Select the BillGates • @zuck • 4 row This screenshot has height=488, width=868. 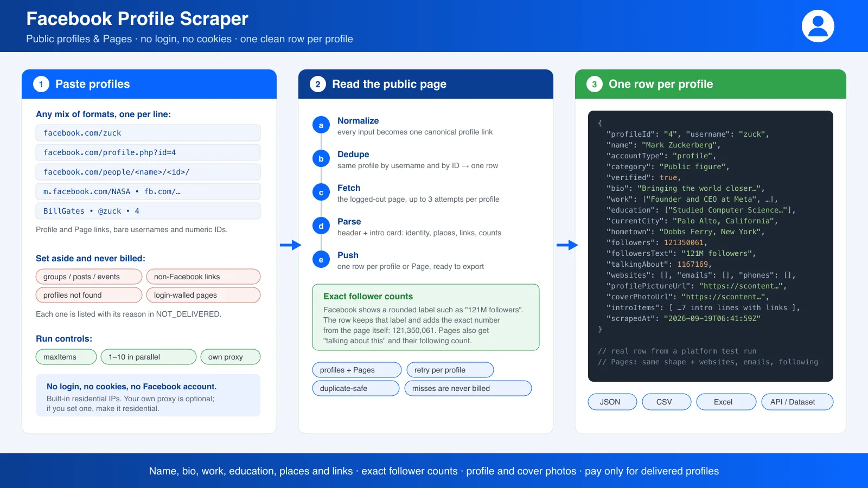[148, 211]
